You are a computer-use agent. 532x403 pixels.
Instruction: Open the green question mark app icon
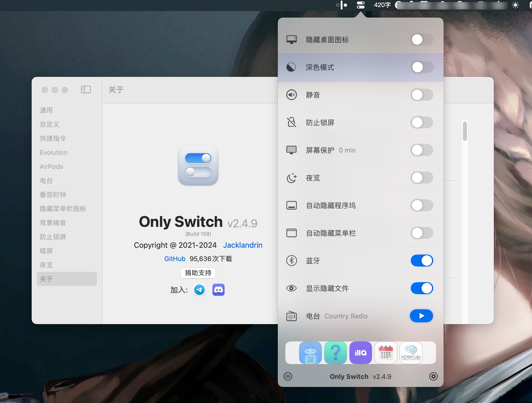tap(336, 352)
